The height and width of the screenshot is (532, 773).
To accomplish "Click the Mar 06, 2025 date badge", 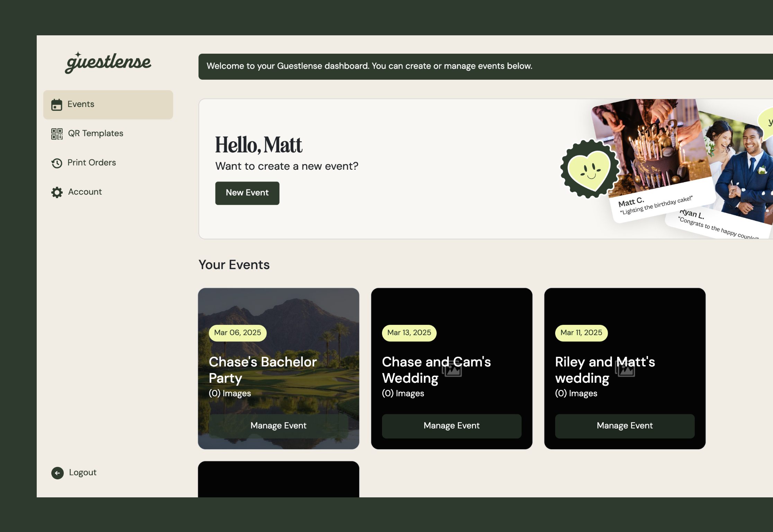I will coord(238,333).
